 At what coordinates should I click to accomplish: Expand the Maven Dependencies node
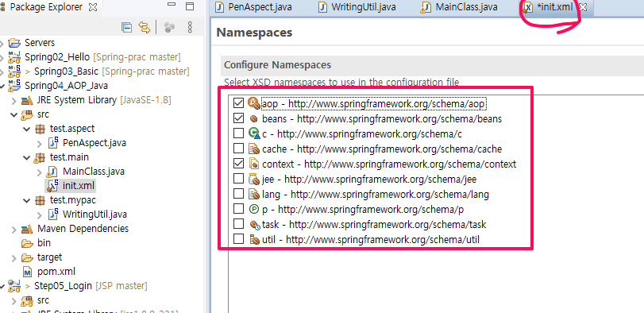(14, 230)
